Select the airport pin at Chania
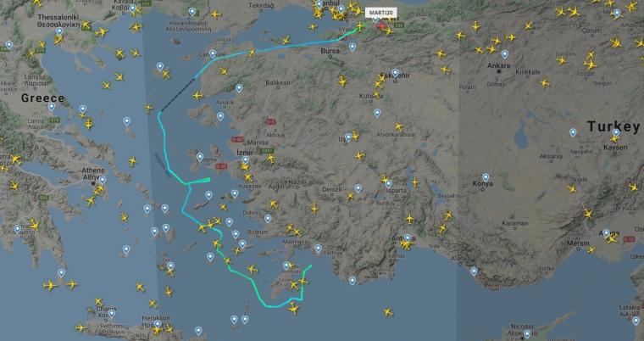Image resolution: width=644 pixels, height=341 pixels. [111, 313]
